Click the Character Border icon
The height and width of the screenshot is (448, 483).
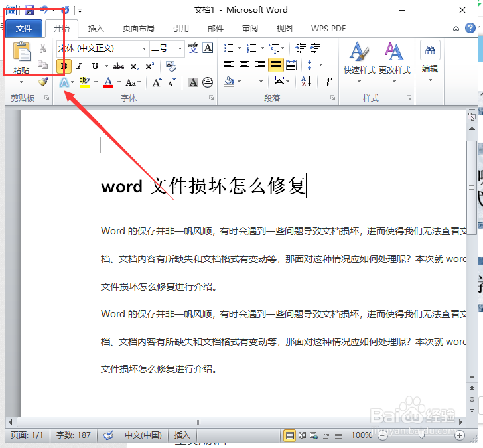pyautogui.click(x=208, y=48)
